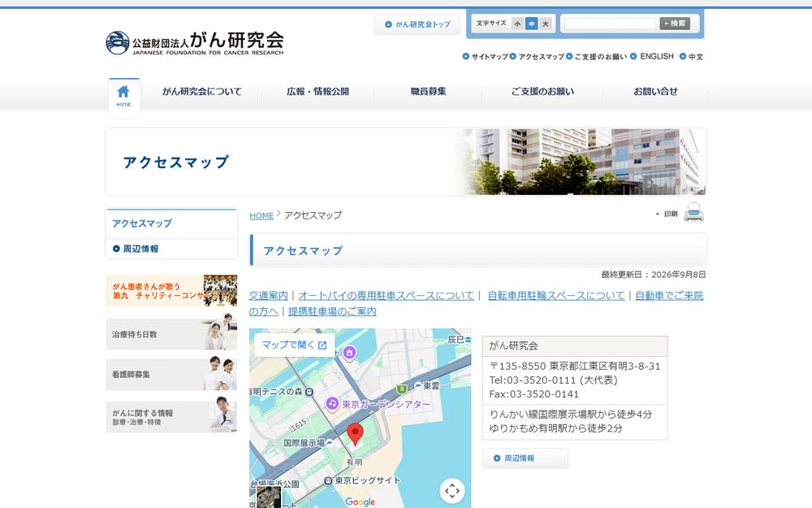Click the HOME house icon tab
812x508 pixels.
click(x=123, y=97)
